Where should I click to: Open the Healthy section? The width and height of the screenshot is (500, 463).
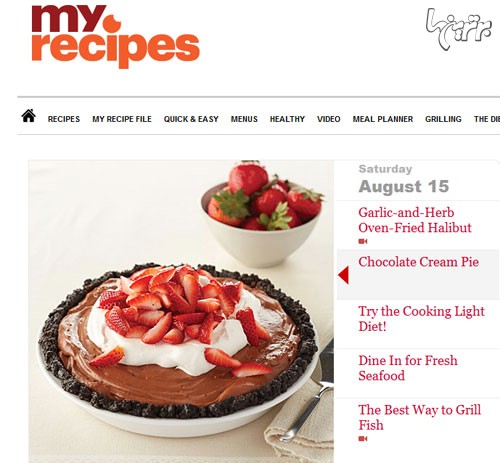[x=287, y=119]
